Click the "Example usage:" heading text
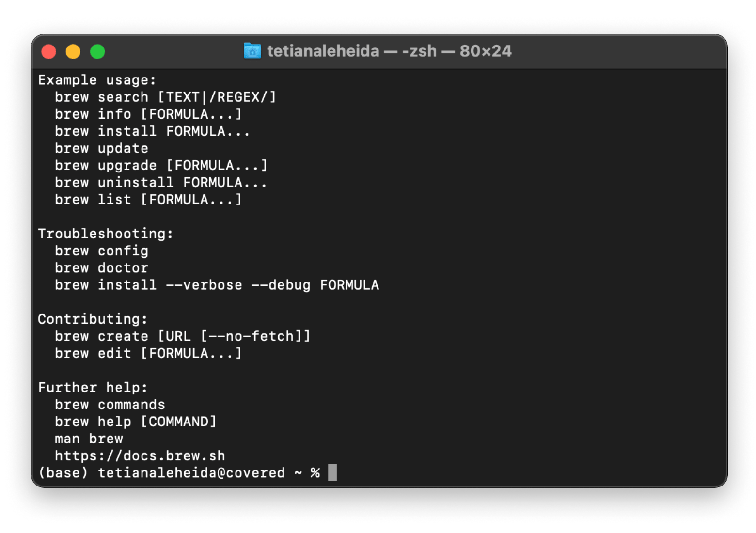 point(97,80)
